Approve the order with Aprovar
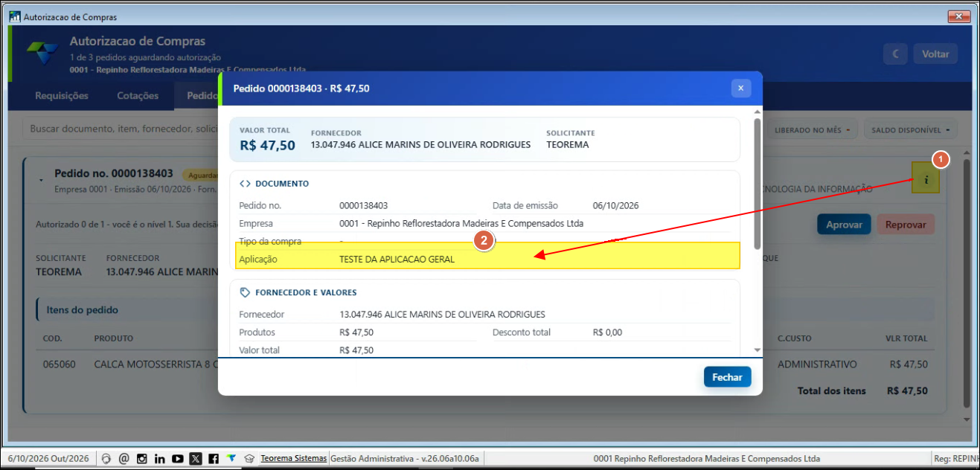Image resolution: width=980 pixels, height=470 pixels. [844, 225]
